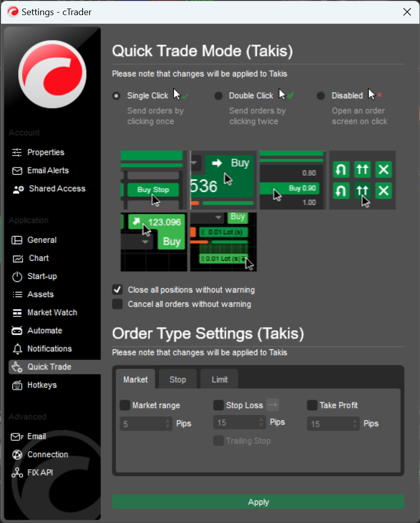
Task: Click the 'Quick Trade Mode (Takis)' heading
Action: [x=202, y=51]
